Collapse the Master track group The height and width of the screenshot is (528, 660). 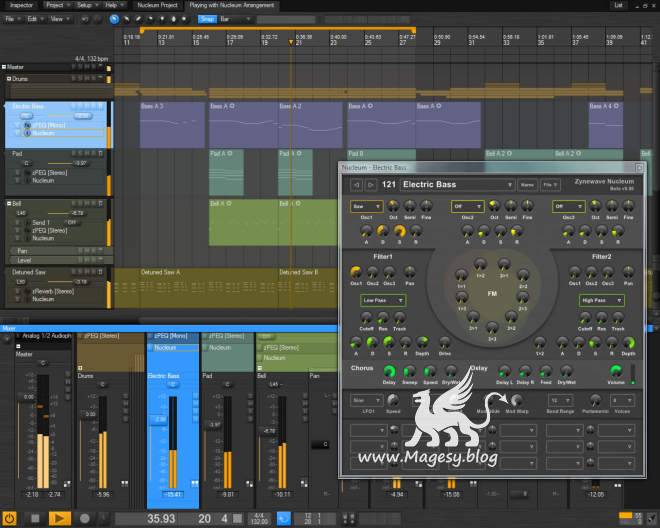pos(4,67)
